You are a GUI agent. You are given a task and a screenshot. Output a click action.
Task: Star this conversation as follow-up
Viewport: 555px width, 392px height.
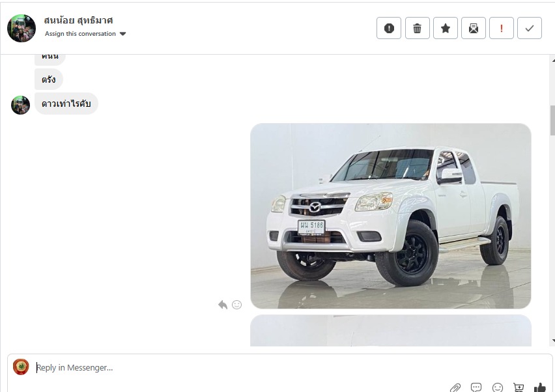[446, 28]
